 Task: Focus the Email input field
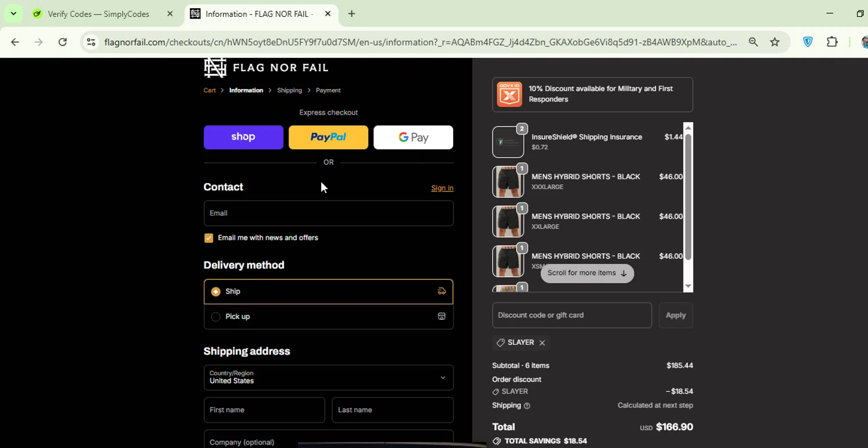[328, 213]
